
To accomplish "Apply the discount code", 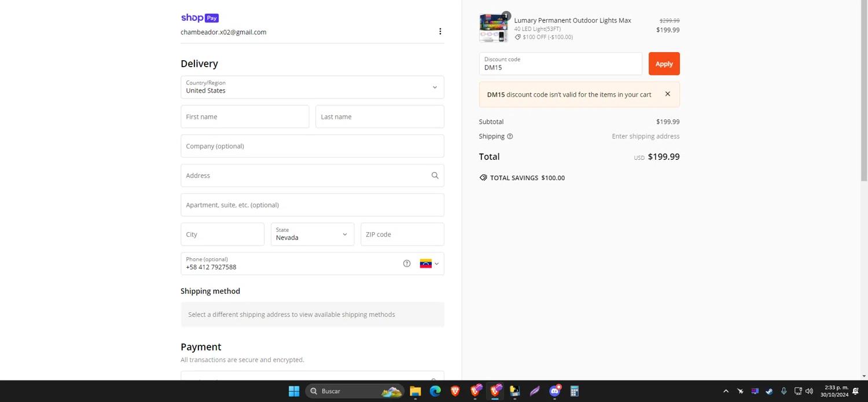I will pos(664,64).
